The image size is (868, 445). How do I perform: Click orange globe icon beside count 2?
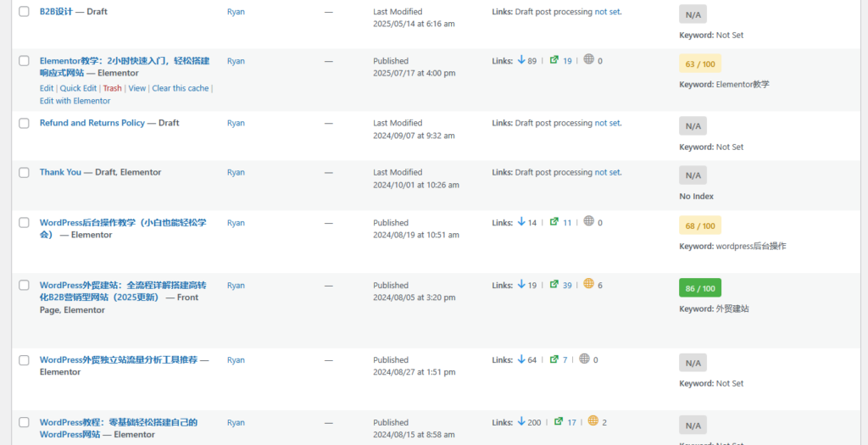[593, 421]
